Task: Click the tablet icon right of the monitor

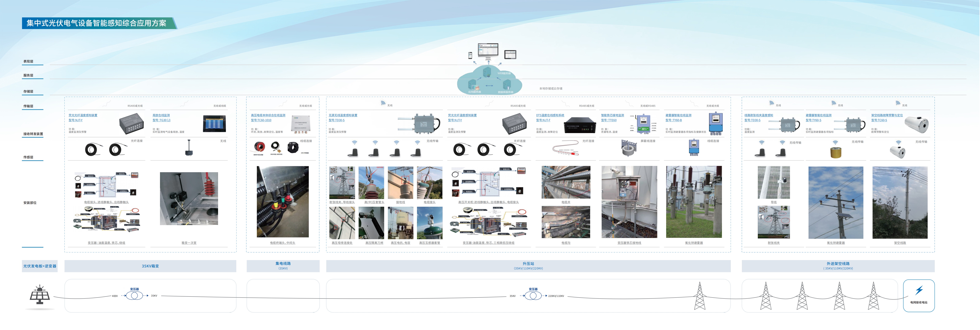Action: pyautogui.click(x=510, y=55)
